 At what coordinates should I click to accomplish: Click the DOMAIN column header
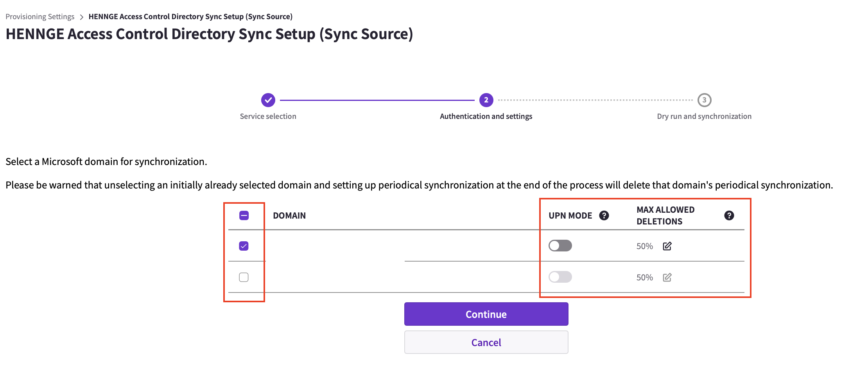click(x=289, y=215)
